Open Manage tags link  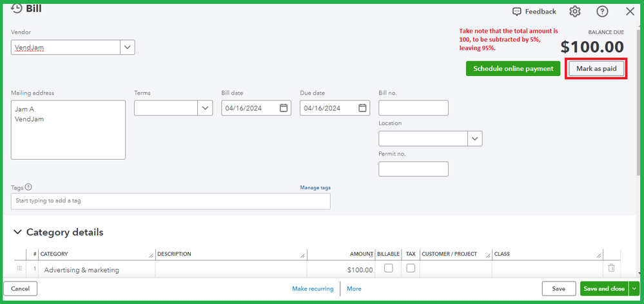pos(315,187)
